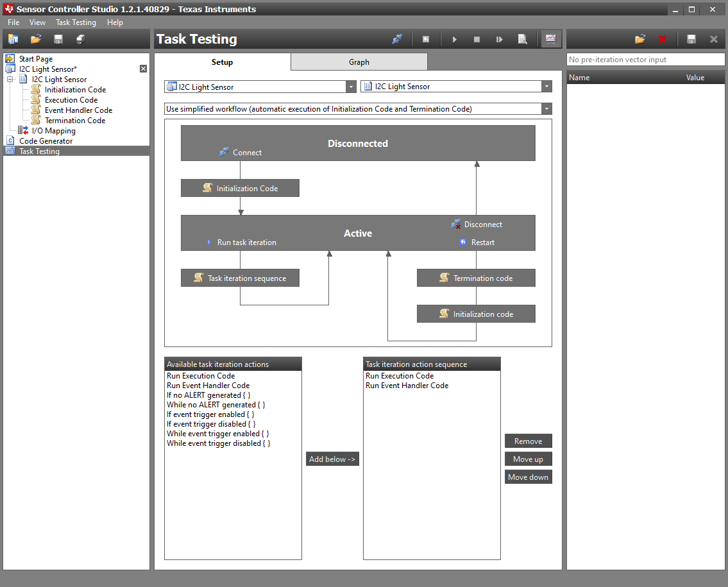Click the Save Project disk icon
The width and height of the screenshot is (728, 587).
pos(58,40)
